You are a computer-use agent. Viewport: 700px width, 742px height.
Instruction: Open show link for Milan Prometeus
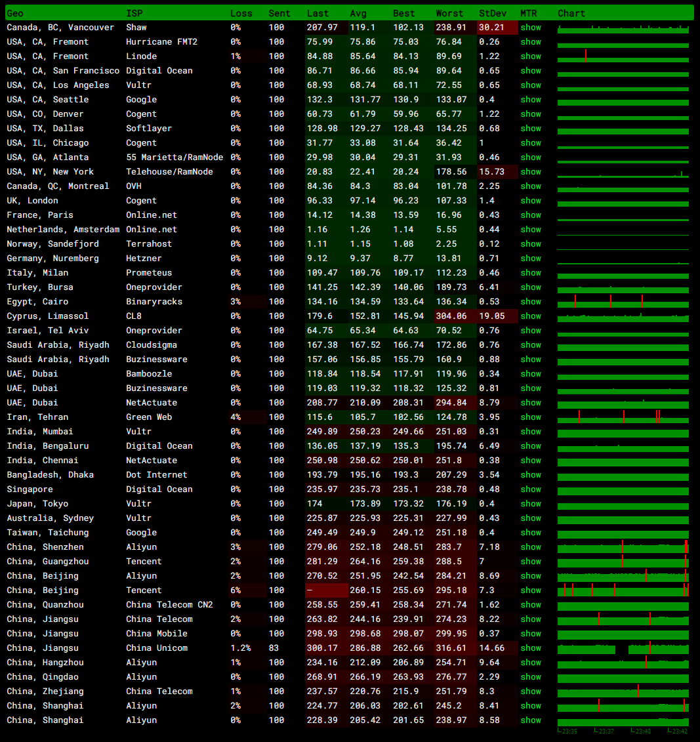pyautogui.click(x=531, y=272)
